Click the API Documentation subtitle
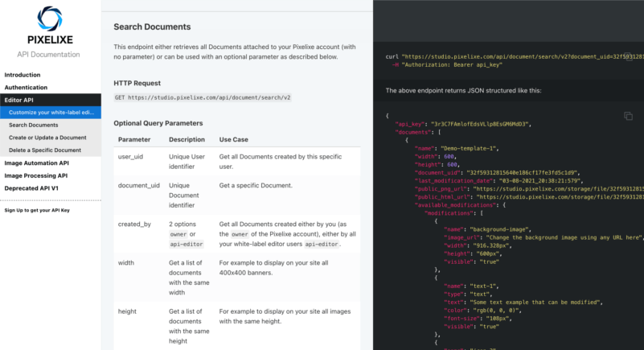Viewport: 644px width, 350px height. coord(48,54)
